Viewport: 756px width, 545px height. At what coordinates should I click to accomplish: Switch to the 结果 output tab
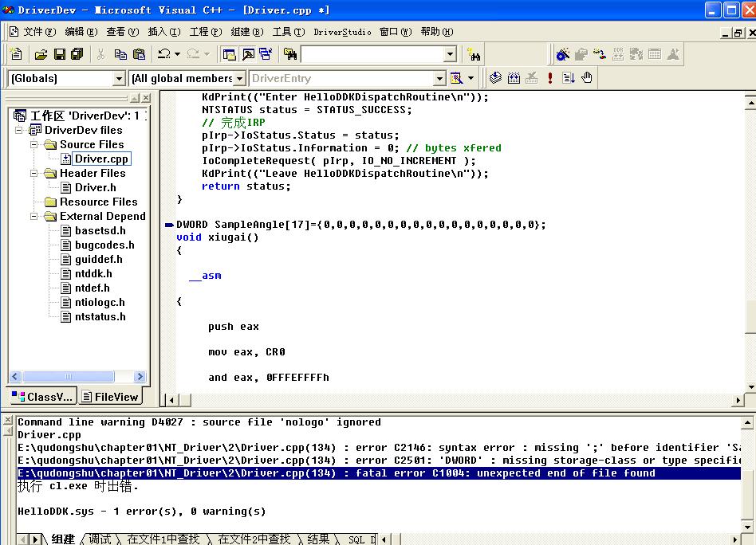click(x=318, y=539)
